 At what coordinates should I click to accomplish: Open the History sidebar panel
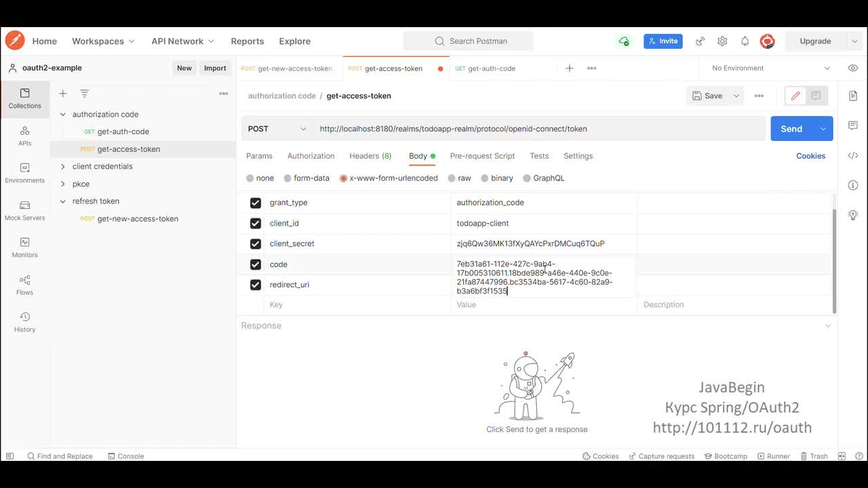point(24,322)
